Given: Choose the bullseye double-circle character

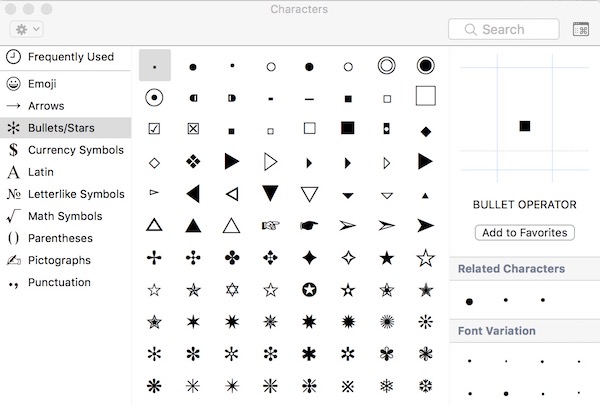Looking at the screenshot, I should click(387, 66).
